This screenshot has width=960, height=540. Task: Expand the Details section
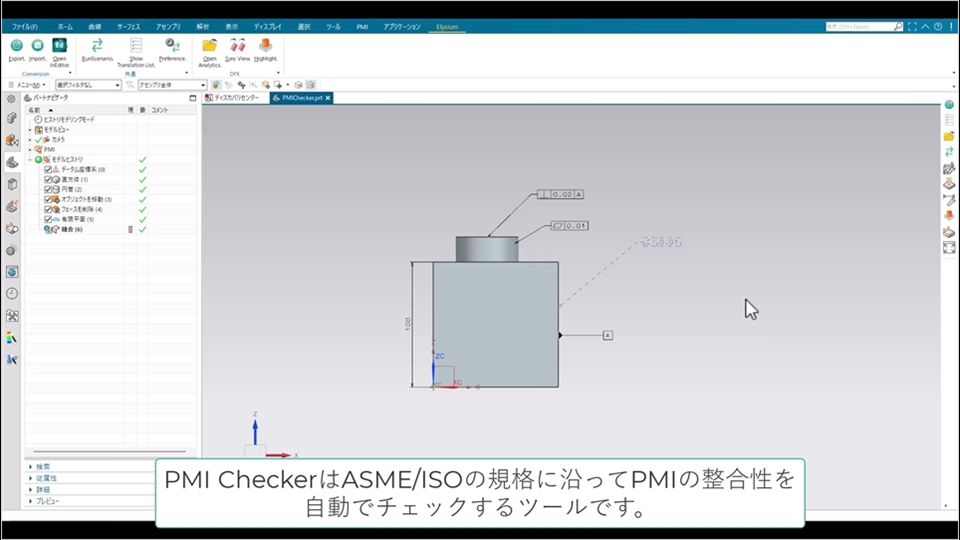click(x=31, y=490)
